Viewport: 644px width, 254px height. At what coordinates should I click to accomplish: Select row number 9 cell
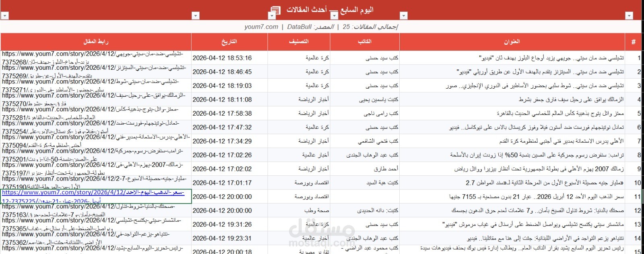click(x=633, y=169)
